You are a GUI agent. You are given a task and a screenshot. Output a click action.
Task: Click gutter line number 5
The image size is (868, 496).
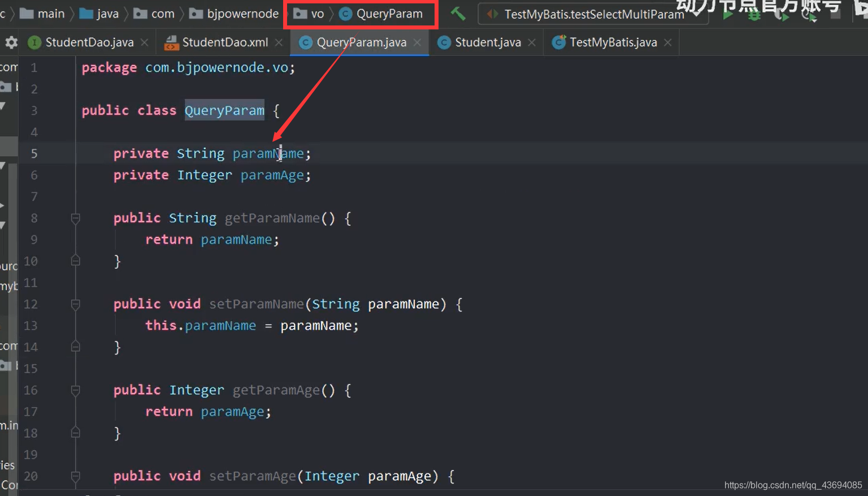pyautogui.click(x=34, y=154)
